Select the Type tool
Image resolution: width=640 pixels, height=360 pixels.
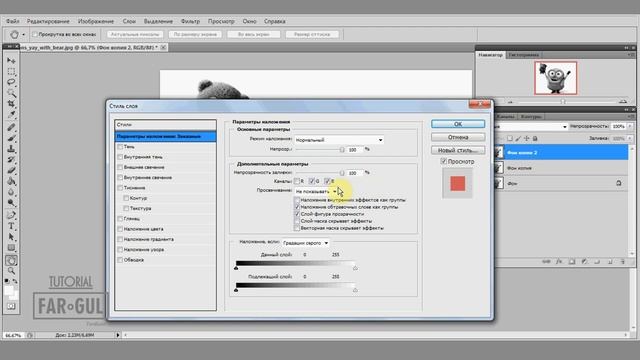[x=11, y=226]
